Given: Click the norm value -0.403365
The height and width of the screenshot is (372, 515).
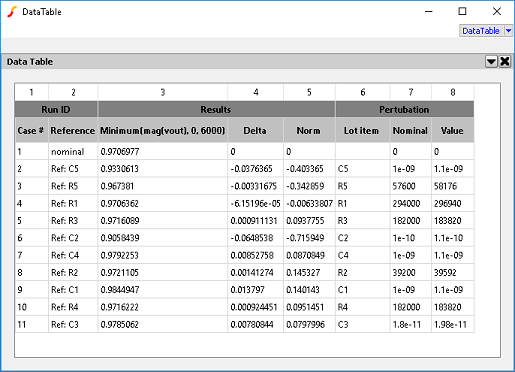Looking at the screenshot, I should pyautogui.click(x=309, y=169).
